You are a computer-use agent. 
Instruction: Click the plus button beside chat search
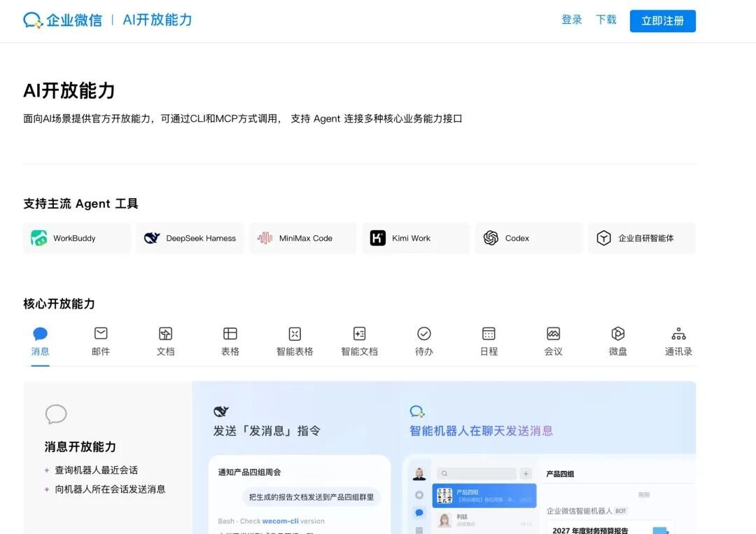coord(526,473)
